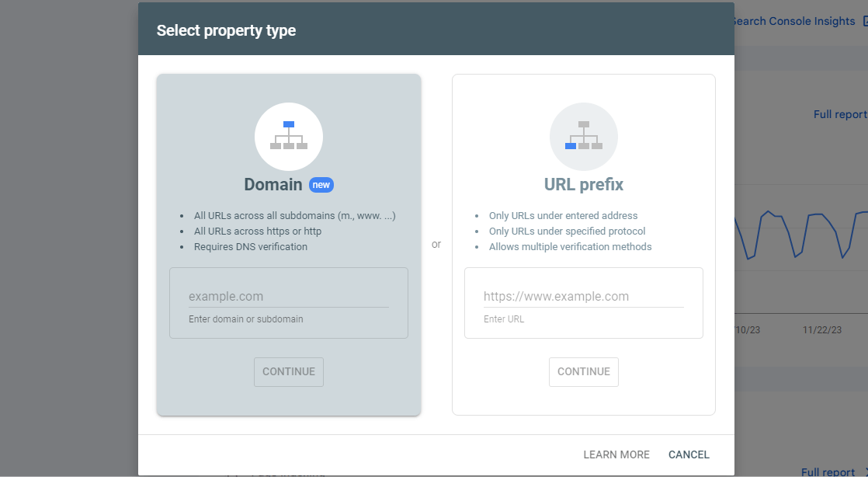The height and width of the screenshot is (477, 868).
Task: Focus the example.com domain input field
Action: tap(288, 297)
